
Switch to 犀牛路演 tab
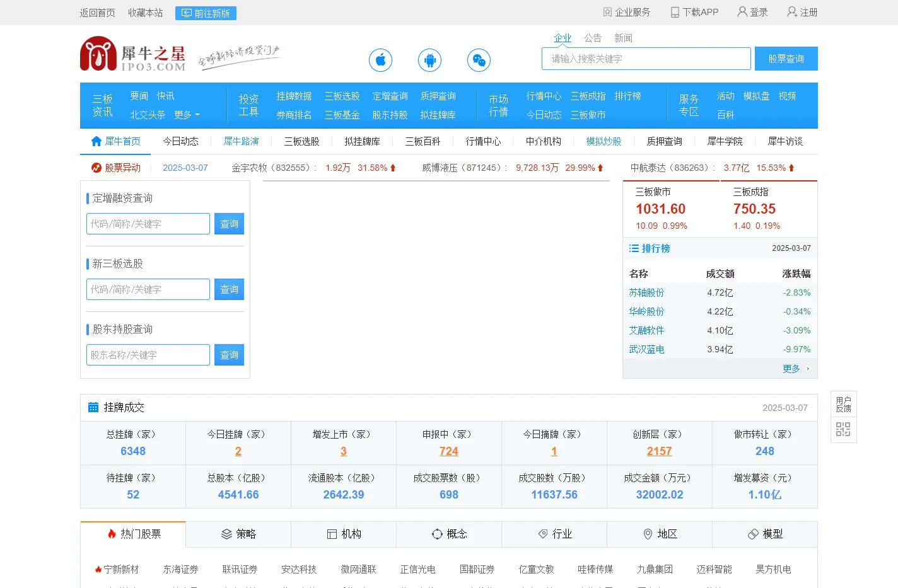242,141
